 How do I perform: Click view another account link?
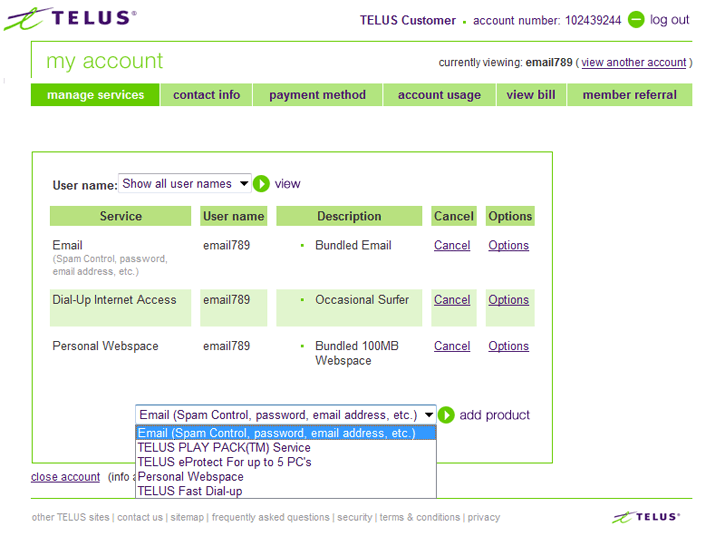click(633, 62)
